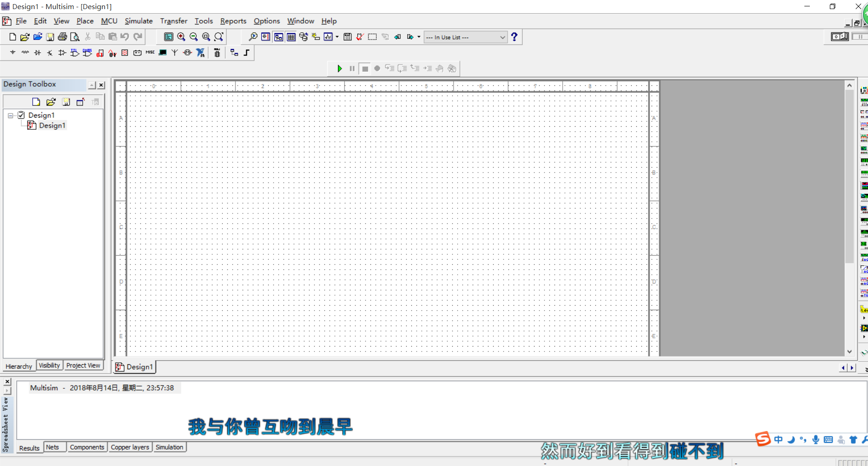Screen dimensions: 868x466
Task: Stop the simulation
Action: pos(364,69)
